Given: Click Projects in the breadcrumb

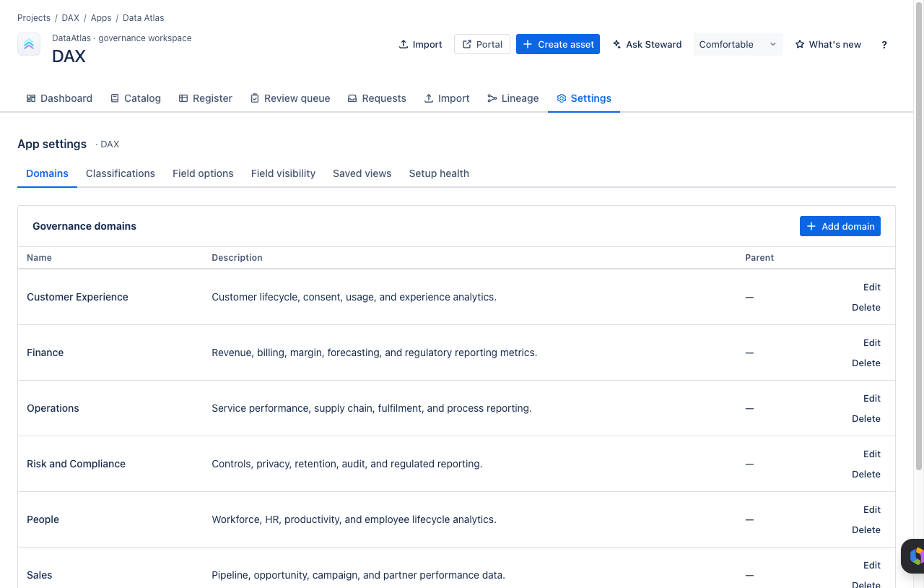Looking at the screenshot, I should coord(34,18).
